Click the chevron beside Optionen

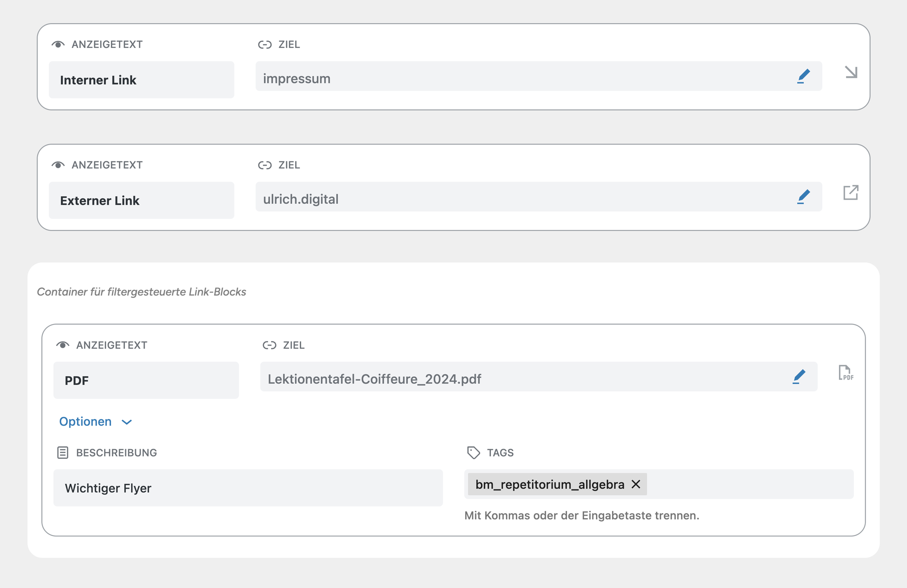[127, 422]
